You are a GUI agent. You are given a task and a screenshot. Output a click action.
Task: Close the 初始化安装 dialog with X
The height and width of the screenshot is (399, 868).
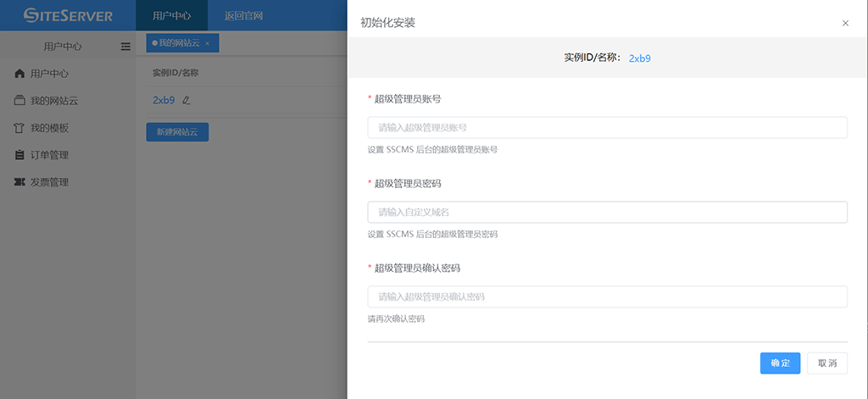point(845,23)
